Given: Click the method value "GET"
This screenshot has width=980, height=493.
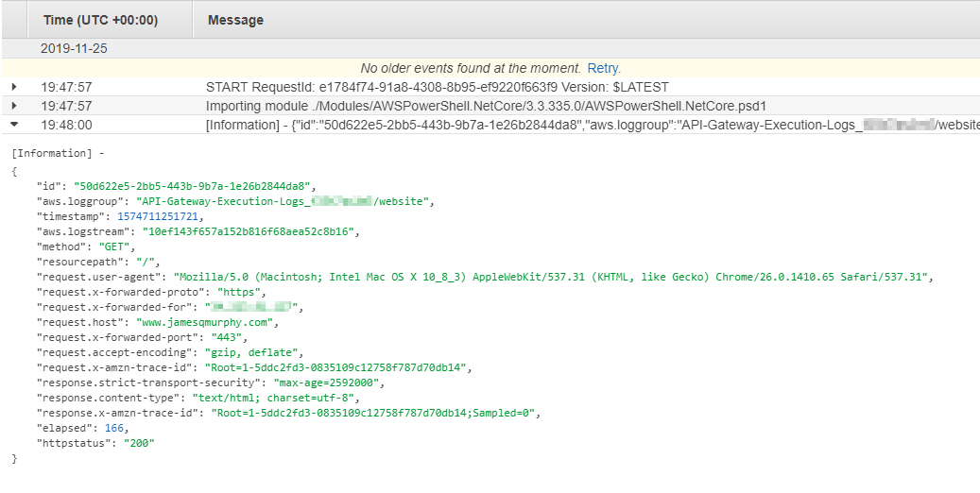Looking at the screenshot, I should (113, 246).
